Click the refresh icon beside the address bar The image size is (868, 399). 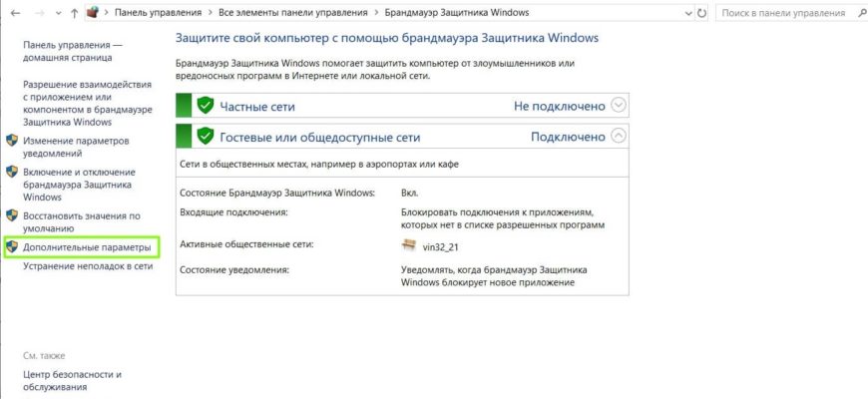click(x=702, y=13)
